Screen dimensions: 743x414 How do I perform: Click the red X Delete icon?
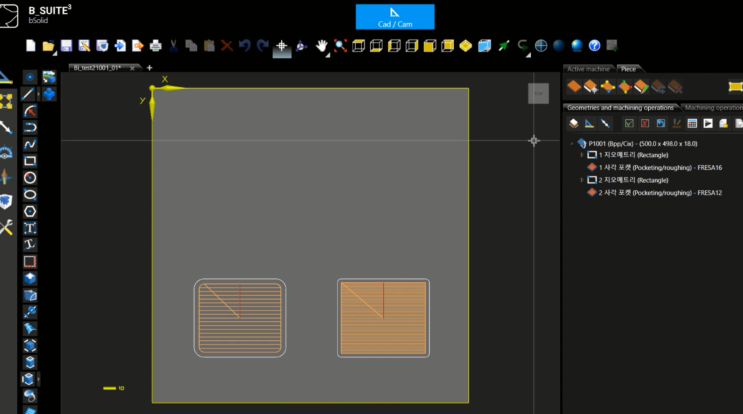click(x=227, y=45)
